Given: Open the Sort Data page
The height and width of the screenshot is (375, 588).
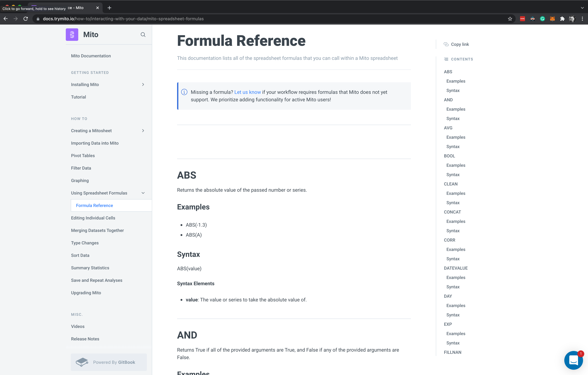Looking at the screenshot, I should click(x=80, y=255).
